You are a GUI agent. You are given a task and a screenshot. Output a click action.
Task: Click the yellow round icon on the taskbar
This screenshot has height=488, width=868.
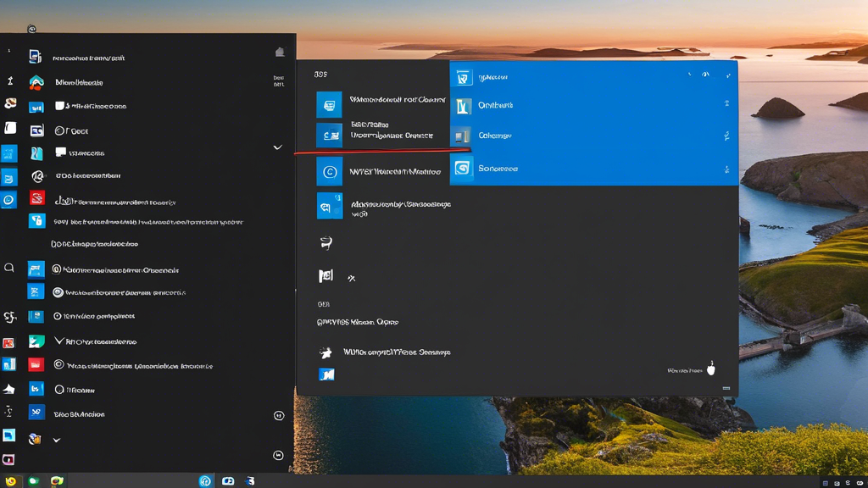[11, 481]
